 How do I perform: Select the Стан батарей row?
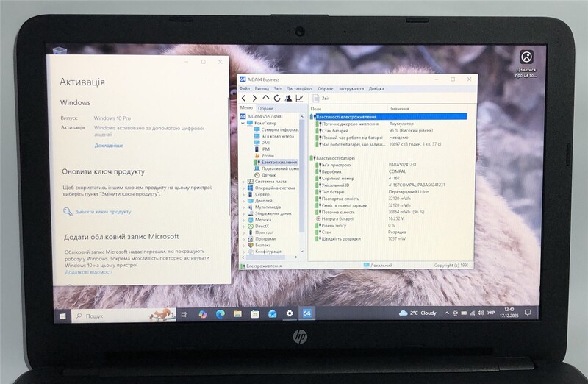click(x=389, y=131)
